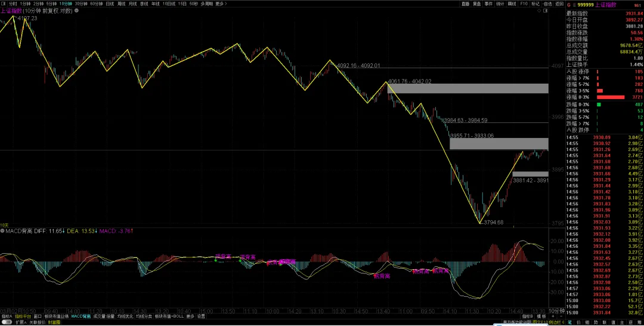The image size is (644, 326).
Task: Click the 3794.68 low price label
Action: 493,222
